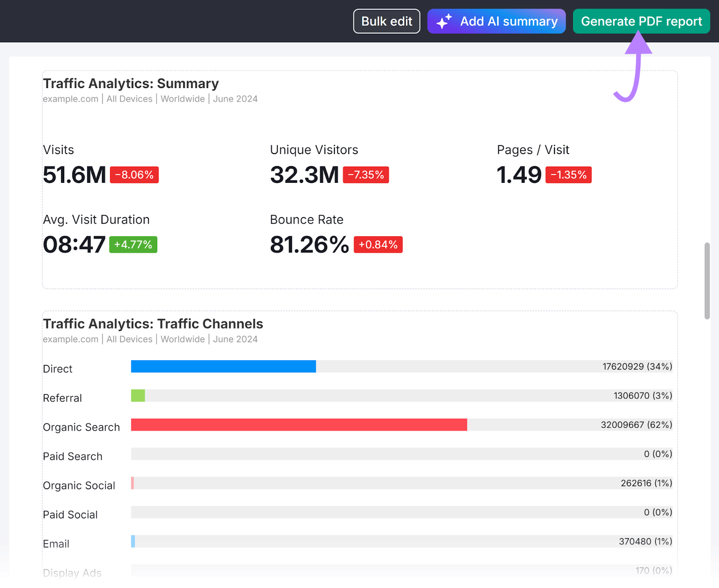Click the AI sparkles icon beside "Add AI summary"
Image resolution: width=719 pixels, height=588 pixels.
click(x=444, y=21)
